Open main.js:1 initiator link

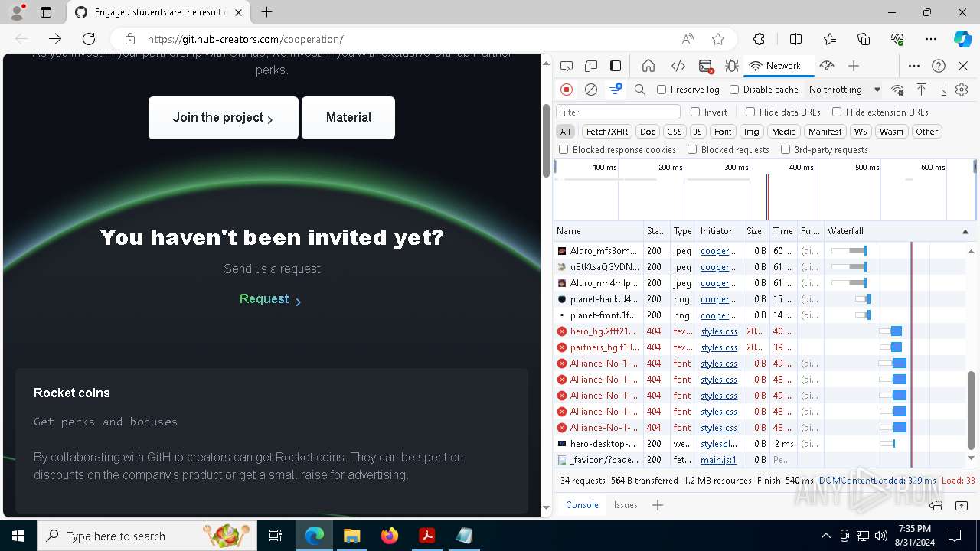pos(718,460)
